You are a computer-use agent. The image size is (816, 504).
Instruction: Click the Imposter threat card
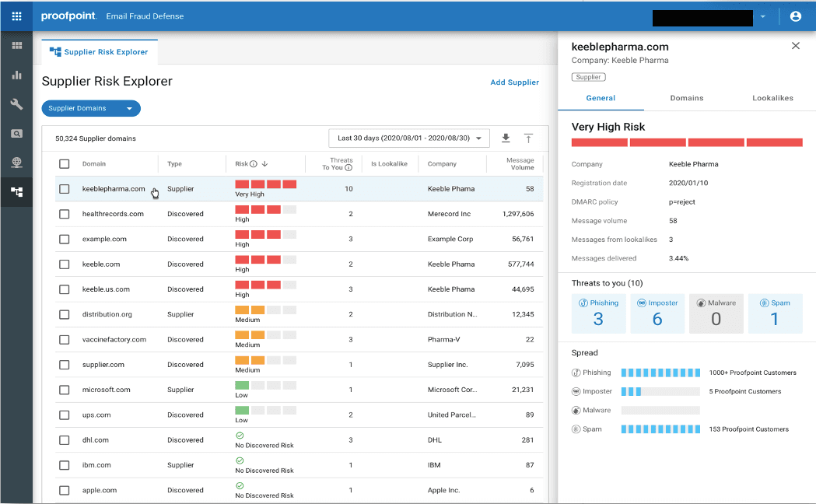[657, 313]
